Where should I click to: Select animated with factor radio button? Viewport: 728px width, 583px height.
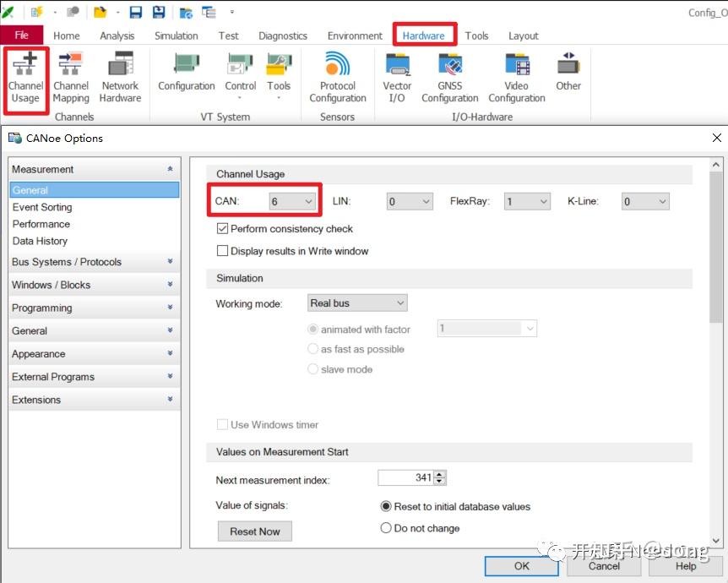[313, 330]
